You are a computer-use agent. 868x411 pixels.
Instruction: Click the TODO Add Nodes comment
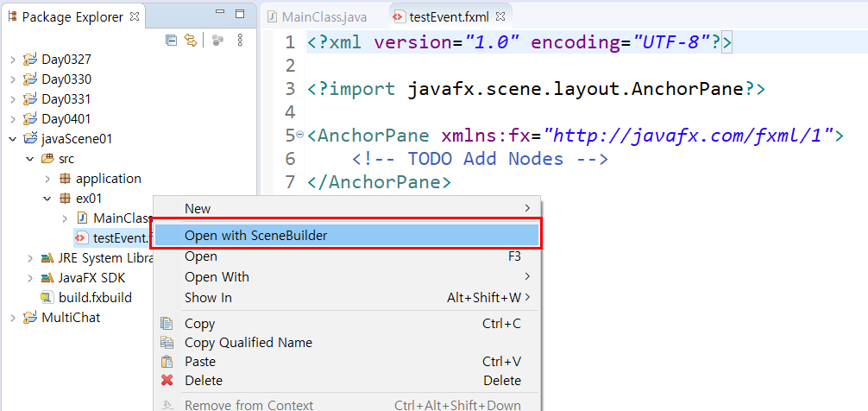(480, 159)
